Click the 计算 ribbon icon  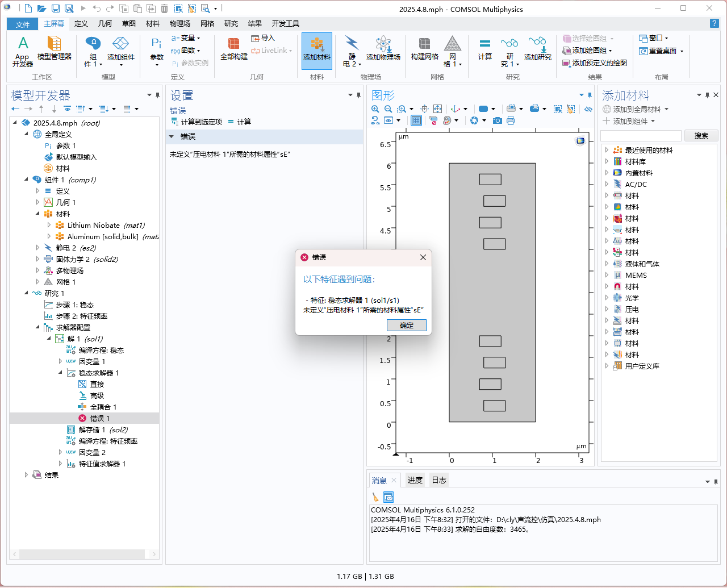tap(485, 48)
